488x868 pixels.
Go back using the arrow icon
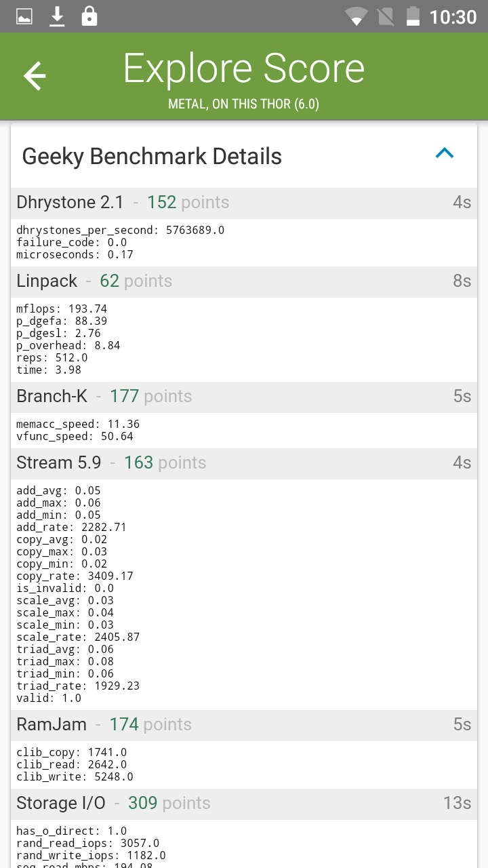coord(35,75)
